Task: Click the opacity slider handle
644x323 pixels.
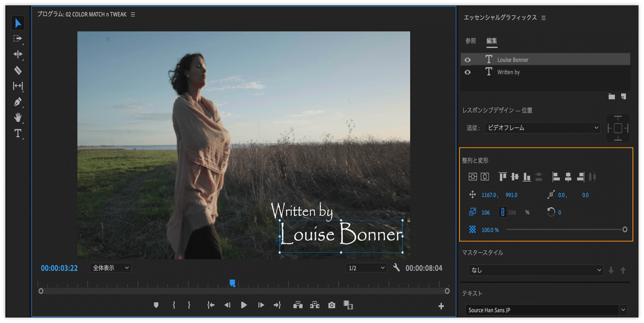Action: [x=625, y=230]
